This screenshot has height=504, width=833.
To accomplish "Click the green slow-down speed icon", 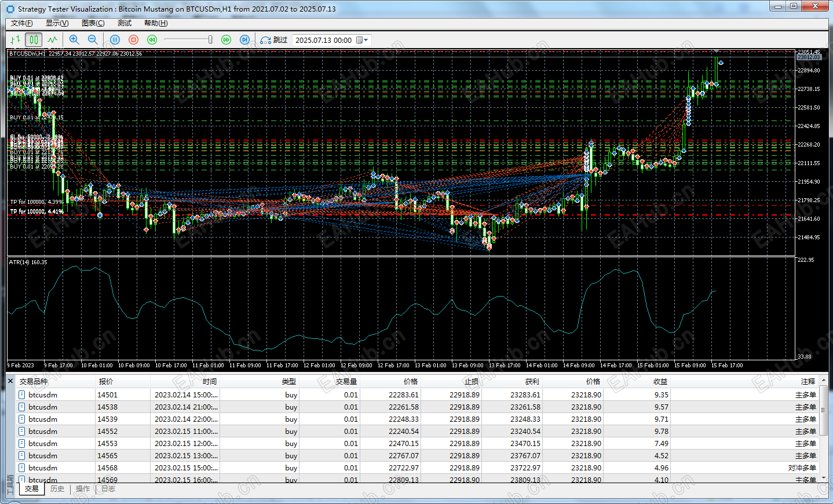I will point(152,40).
